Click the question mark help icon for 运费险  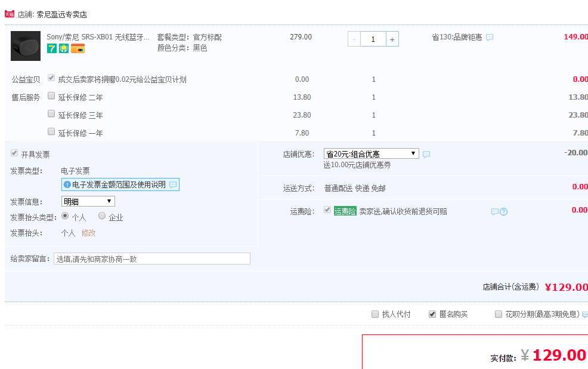tap(504, 212)
